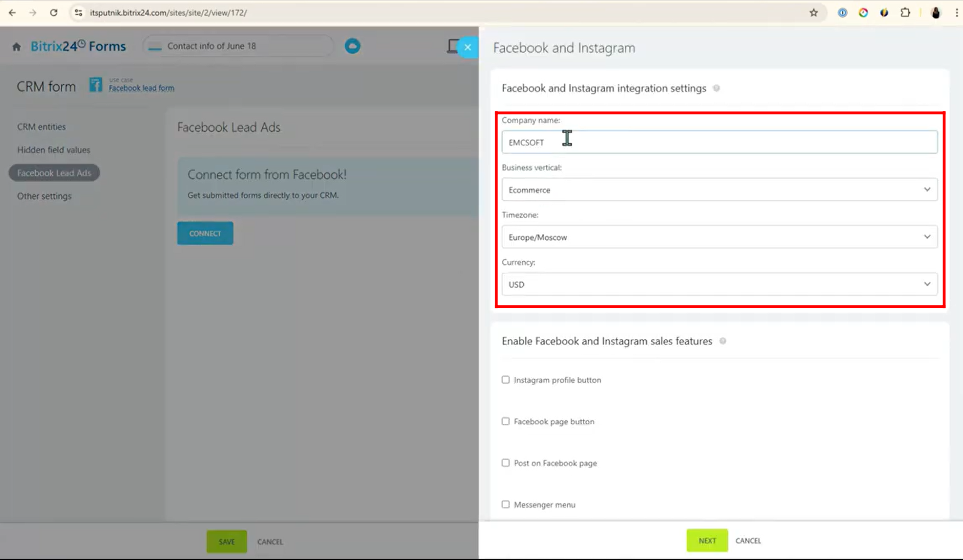This screenshot has height=560, width=963.
Task: Go to Bitrix24 home icon
Action: [x=16, y=47]
